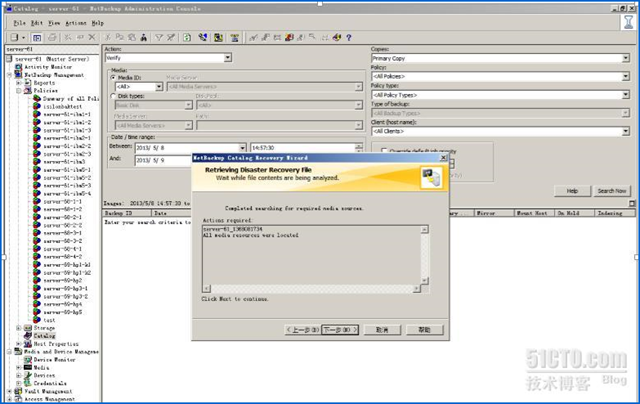Click the show/hide tree toolbar icon
Viewport: 640px width, 404px height.
pos(37,38)
